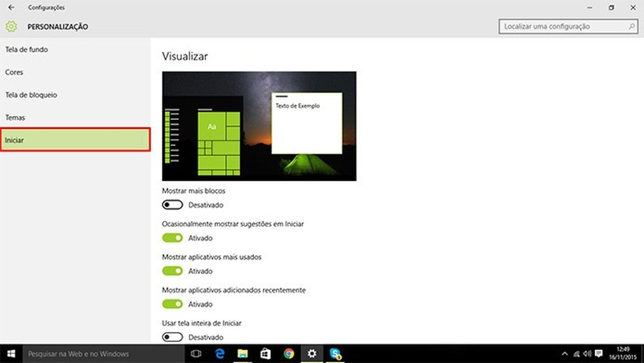Click the volume speaker tray icon
This screenshot has width=644, height=363.
click(x=587, y=354)
